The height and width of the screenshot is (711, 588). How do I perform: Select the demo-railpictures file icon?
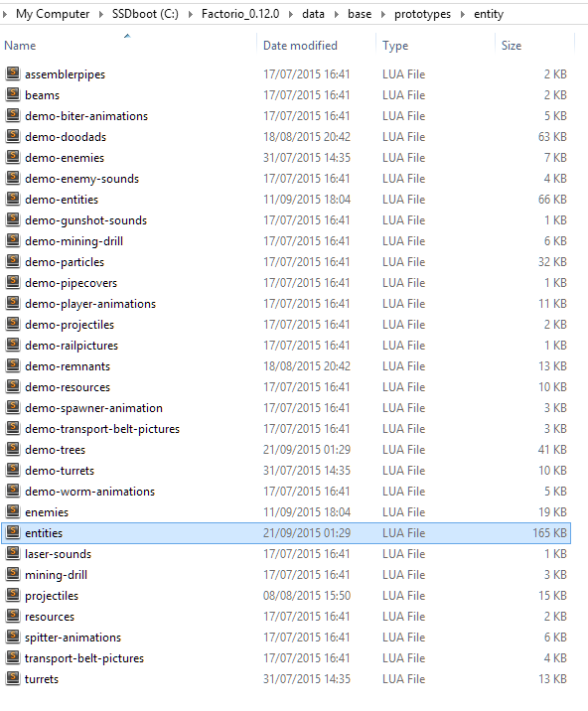[x=13, y=345]
